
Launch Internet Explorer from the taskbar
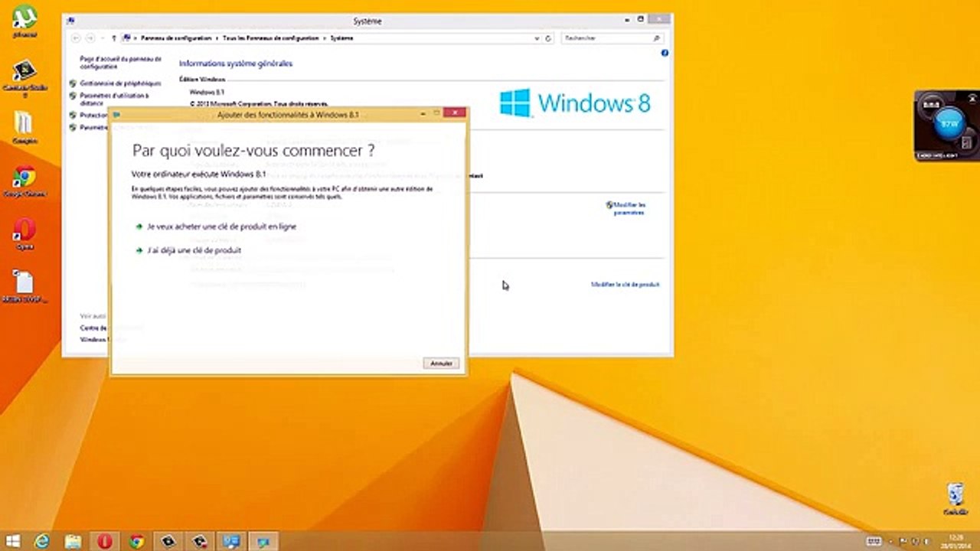(42, 541)
